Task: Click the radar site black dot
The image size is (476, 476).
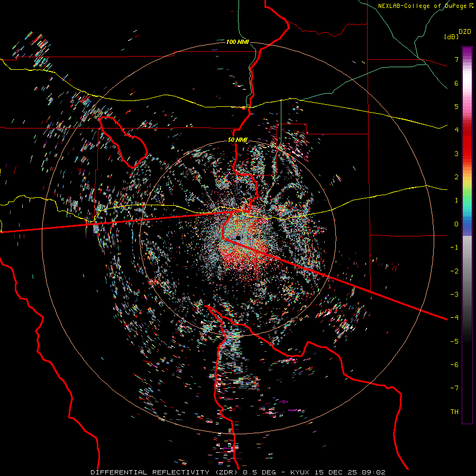Action: click(x=238, y=237)
